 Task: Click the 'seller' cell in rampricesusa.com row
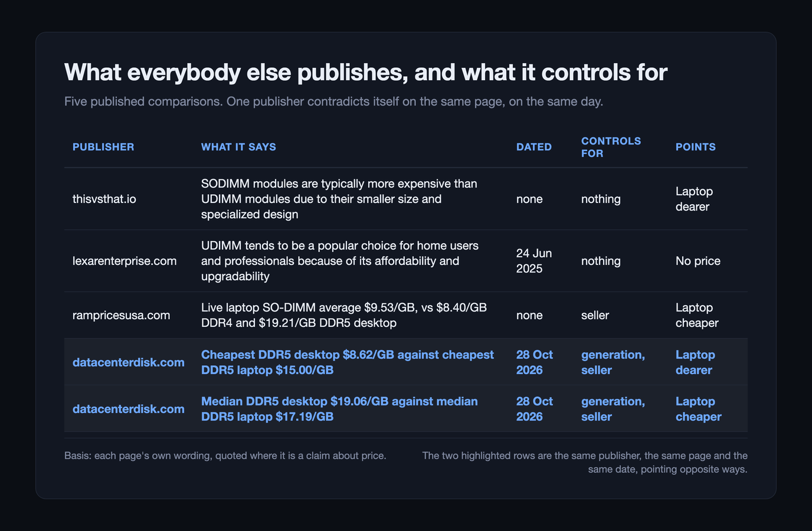click(595, 315)
